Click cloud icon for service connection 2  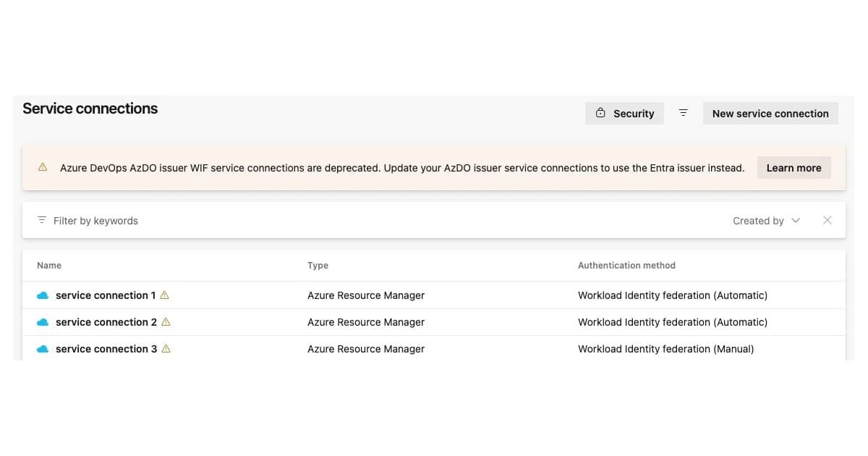[x=43, y=322]
